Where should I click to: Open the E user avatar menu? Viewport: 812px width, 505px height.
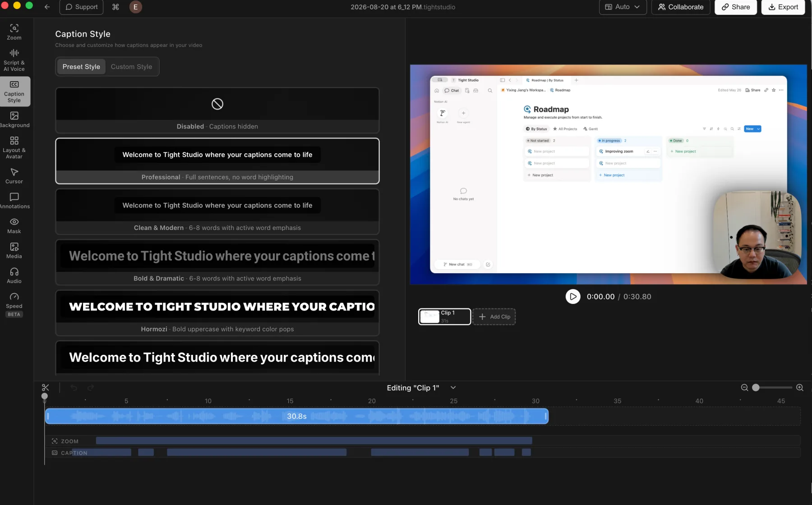coord(135,7)
